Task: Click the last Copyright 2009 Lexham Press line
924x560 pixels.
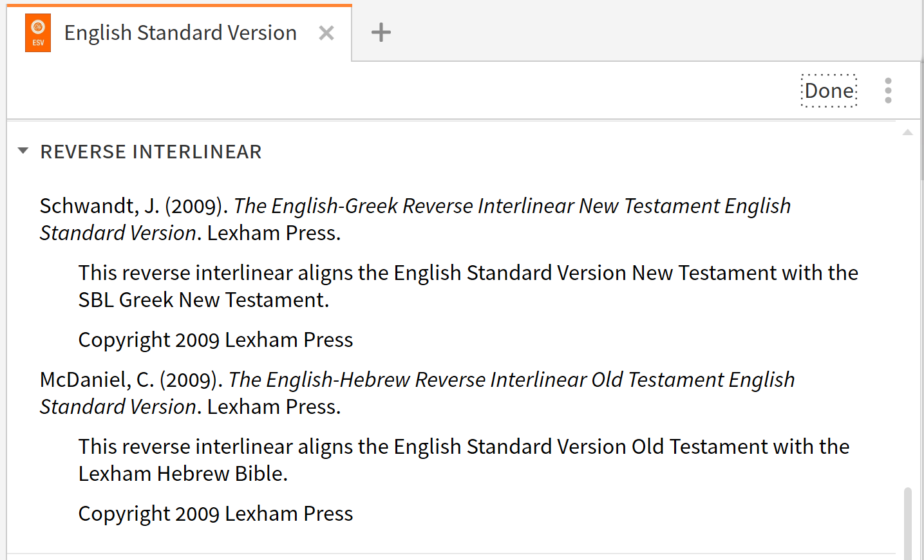Action: 216,514
